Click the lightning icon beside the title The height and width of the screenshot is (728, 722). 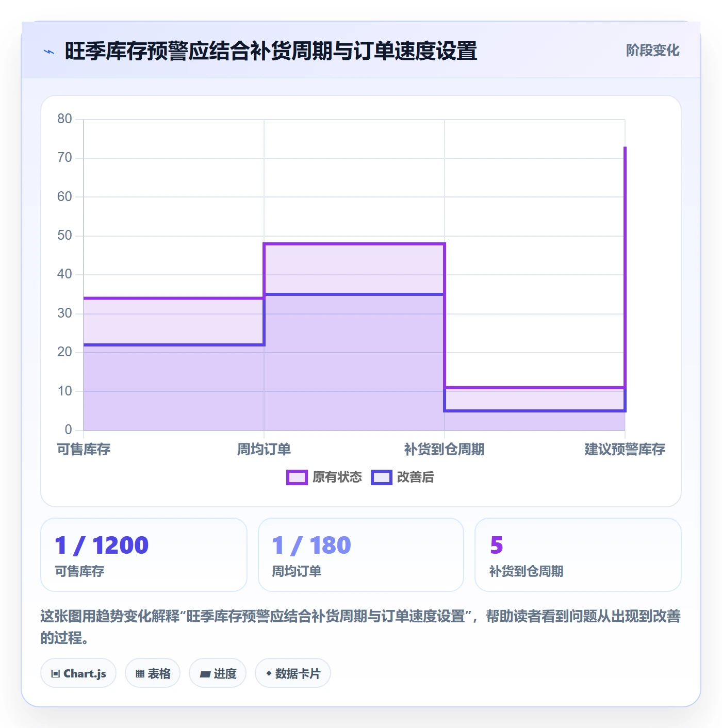[49, 52]
